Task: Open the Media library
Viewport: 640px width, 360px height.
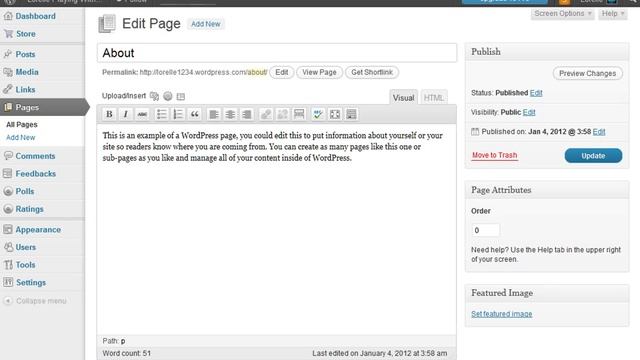Action: tap(27, 72)
